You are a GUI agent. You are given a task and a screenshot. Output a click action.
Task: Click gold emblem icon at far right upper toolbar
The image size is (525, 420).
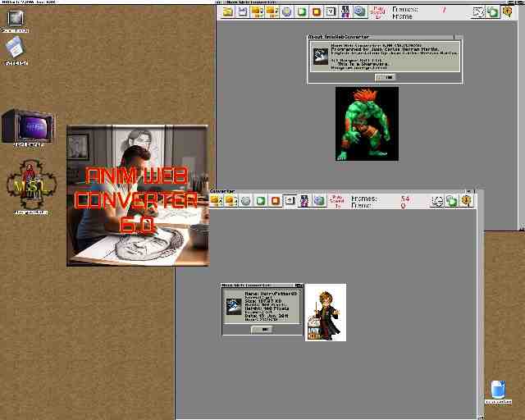(x=508, y=12)
